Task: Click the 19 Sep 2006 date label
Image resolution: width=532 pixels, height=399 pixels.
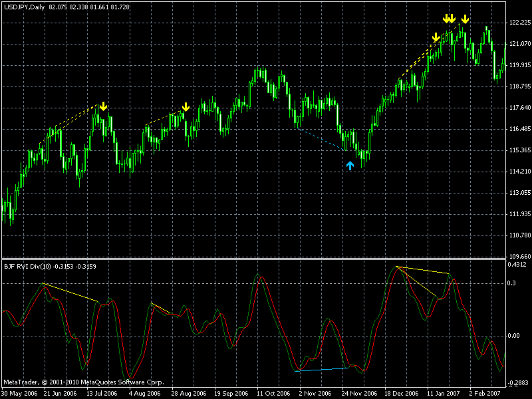Action: [x=231, y=394]
